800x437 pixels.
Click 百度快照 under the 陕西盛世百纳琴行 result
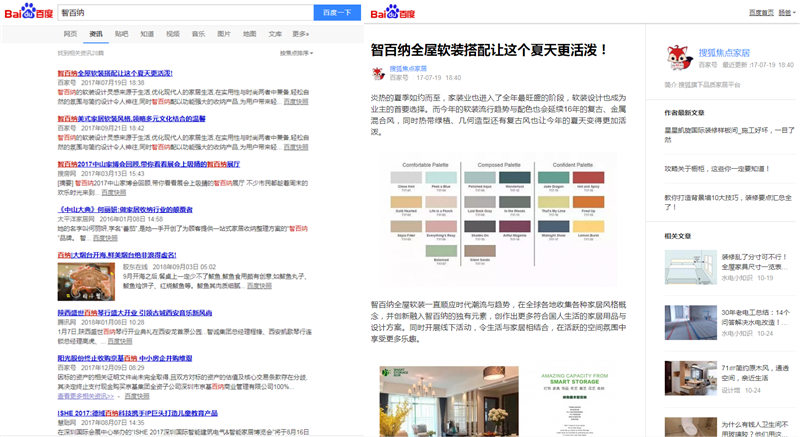pyautogui.click(x=120, y=341)
